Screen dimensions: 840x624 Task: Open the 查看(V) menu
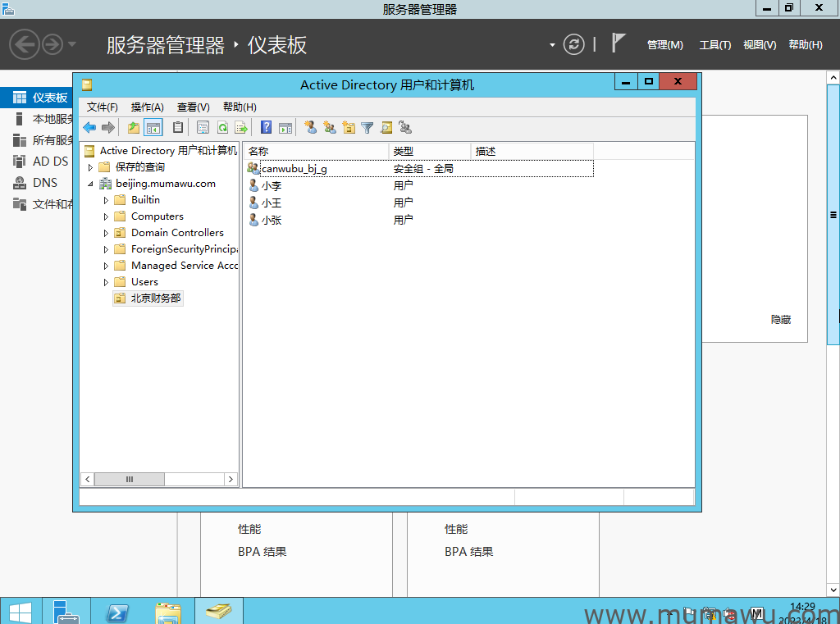click(194, 107)
